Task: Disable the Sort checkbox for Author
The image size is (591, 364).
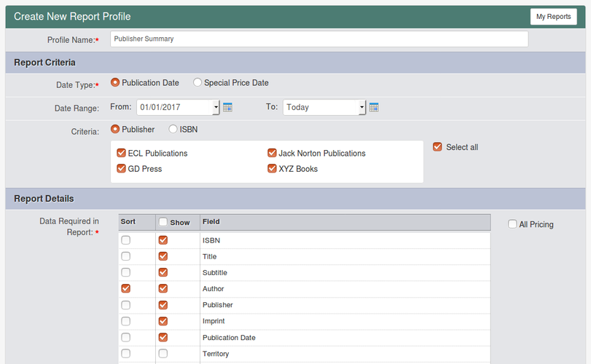Action: click(x=126, y=289)
